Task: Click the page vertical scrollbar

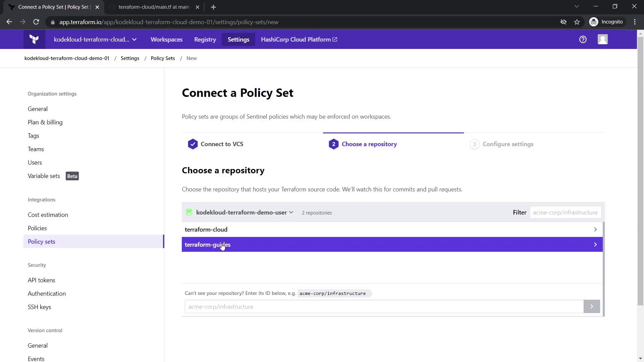Action: pos(640,168)
